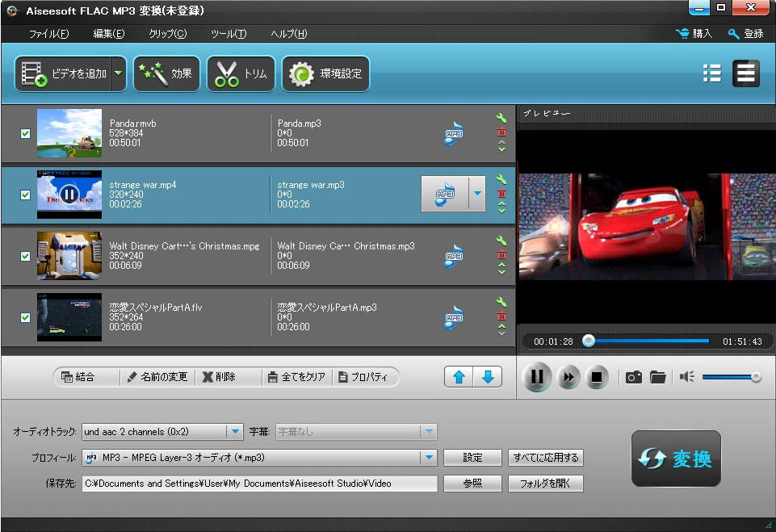The image size is (776, 532).
Task: Adjust the volume slider handle
Action: coord(756,377)
